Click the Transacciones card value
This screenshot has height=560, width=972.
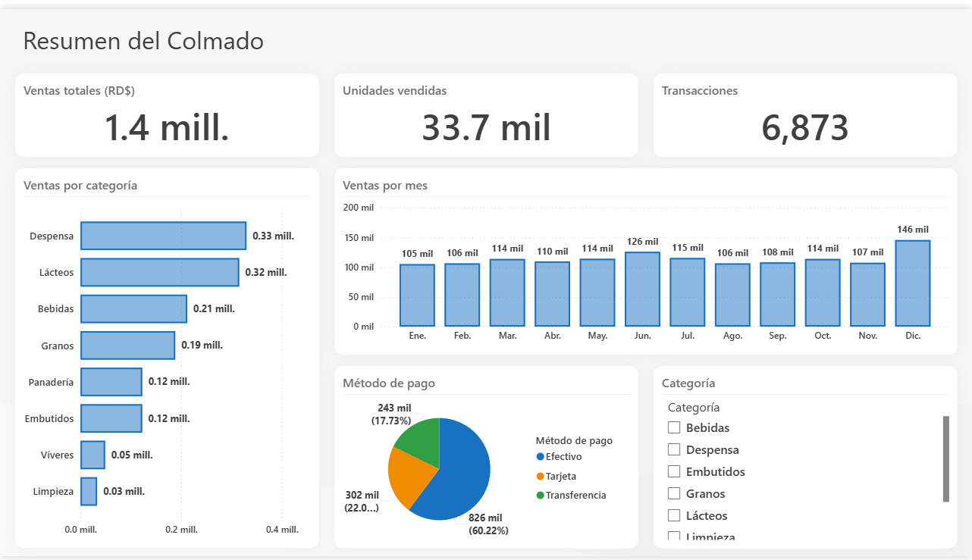click(805, 128)
